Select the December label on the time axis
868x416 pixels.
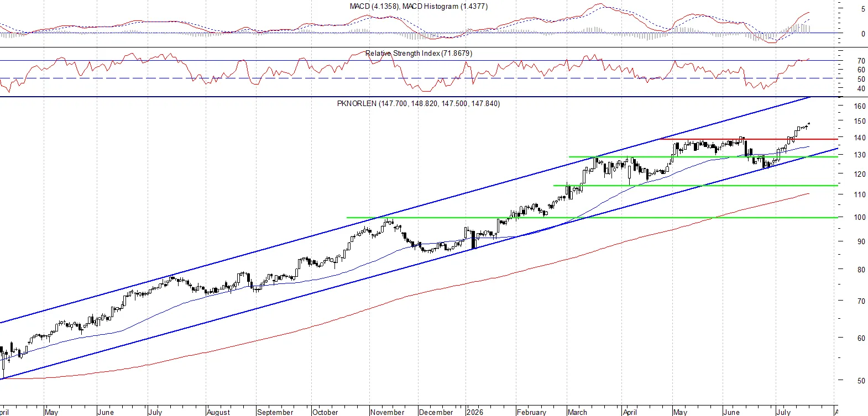click(436, 412)
